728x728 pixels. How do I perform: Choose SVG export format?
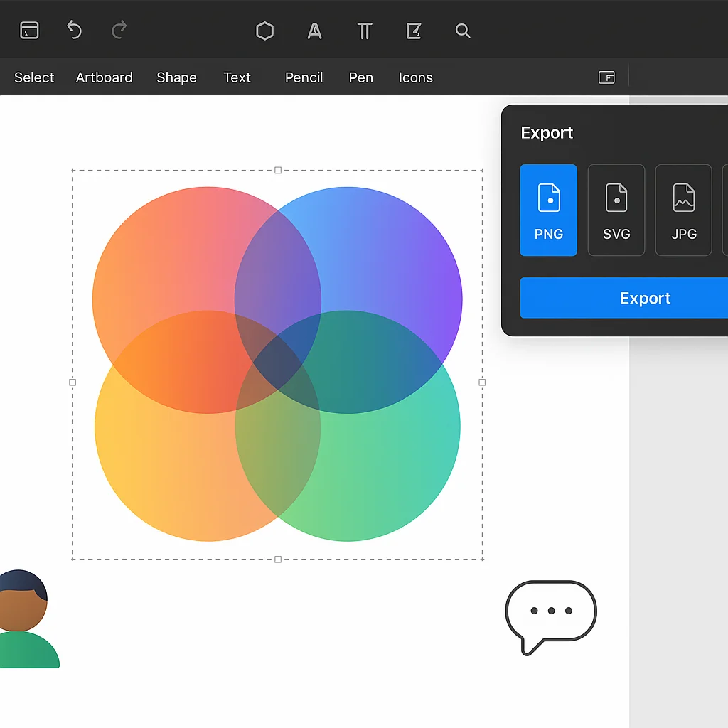[616, 210]
